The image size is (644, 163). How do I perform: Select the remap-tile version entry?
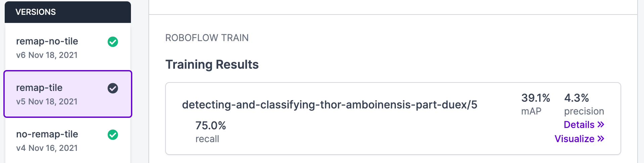[x=68, y=94]
